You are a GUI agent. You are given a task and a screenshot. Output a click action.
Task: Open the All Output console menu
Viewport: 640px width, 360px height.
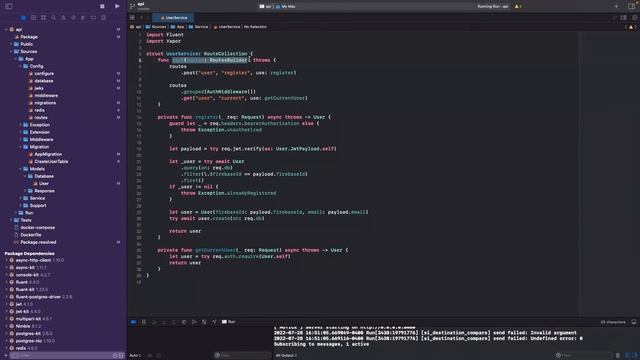click(287, 356)
